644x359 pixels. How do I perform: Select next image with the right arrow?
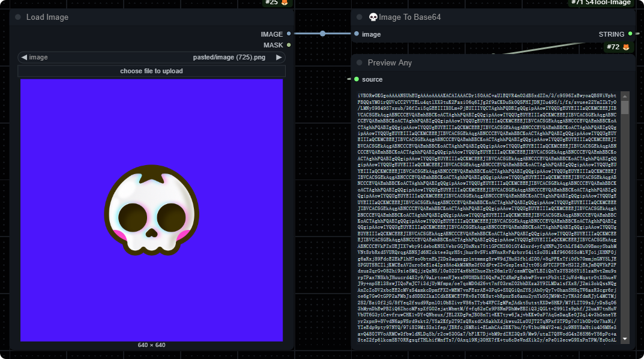(x=278, y=58)
